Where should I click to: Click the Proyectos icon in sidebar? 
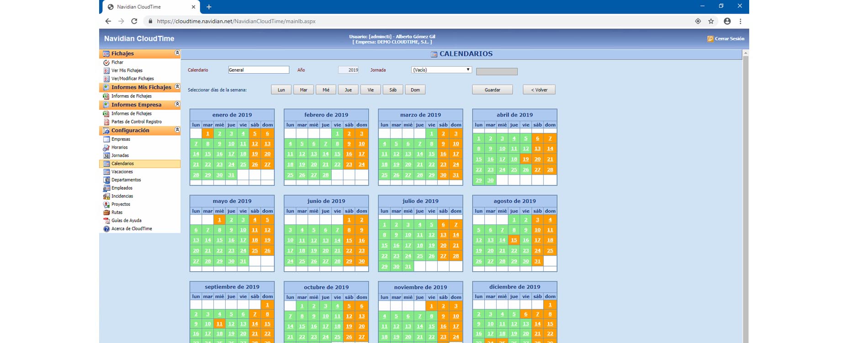click(x=106, y=204)
